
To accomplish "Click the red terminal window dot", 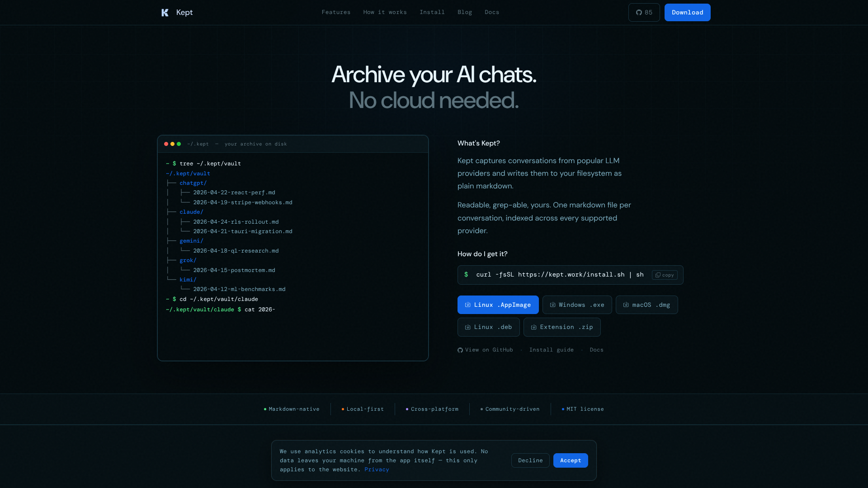I will [166, 144].
